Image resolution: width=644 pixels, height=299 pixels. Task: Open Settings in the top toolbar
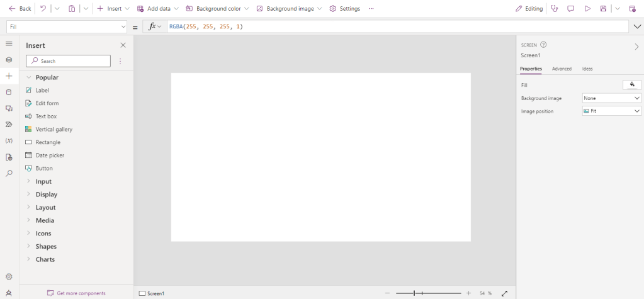(x=344, y=9)
